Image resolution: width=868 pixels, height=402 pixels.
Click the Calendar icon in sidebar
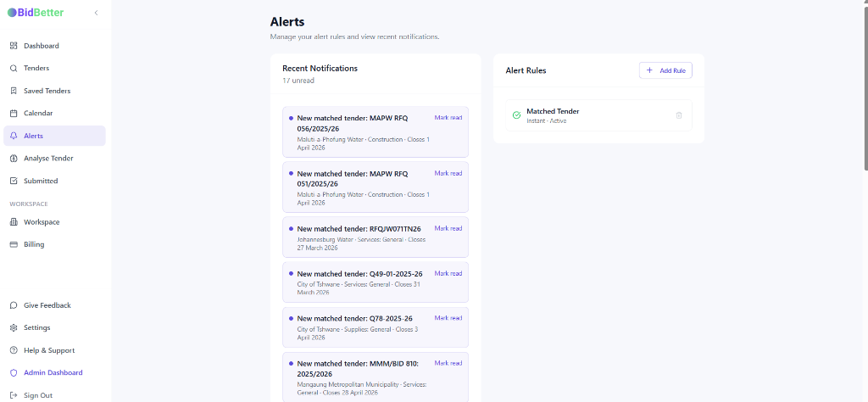tap(14, 113)
